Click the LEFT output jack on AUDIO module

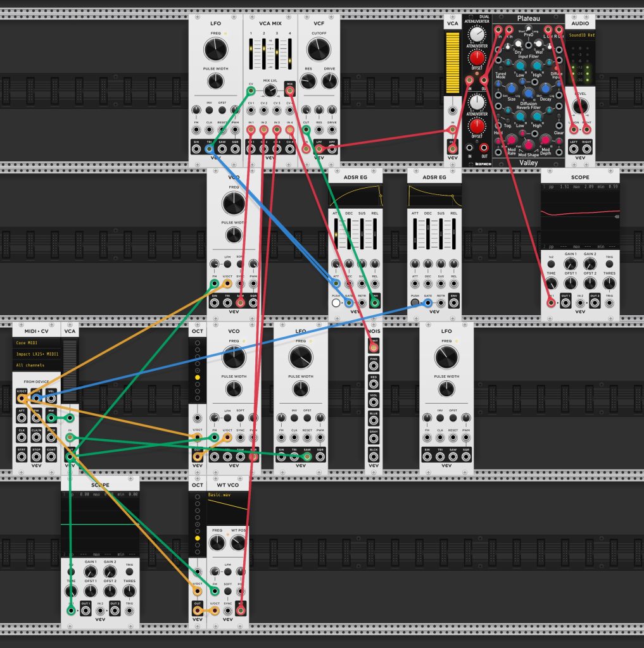[574, 149]
